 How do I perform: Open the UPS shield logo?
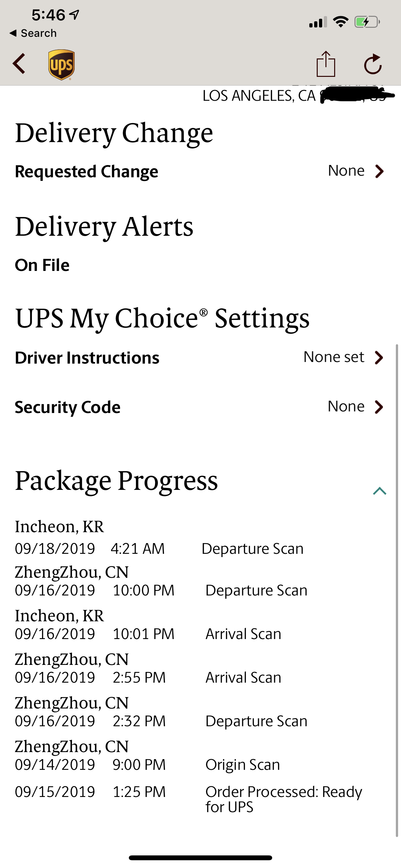tap(61, 65)
